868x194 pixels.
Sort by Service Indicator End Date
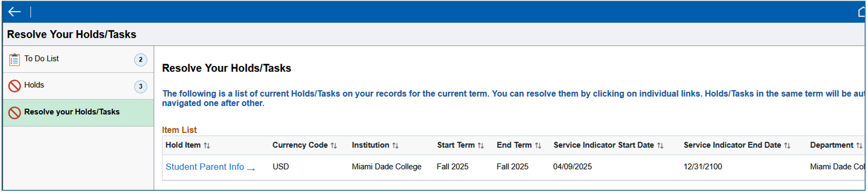[x=787, y=145]
